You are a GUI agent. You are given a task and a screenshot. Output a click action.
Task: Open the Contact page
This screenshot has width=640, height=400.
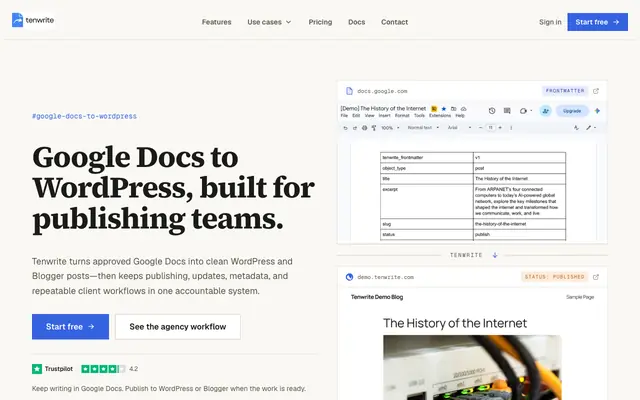(x=394, y=22)
